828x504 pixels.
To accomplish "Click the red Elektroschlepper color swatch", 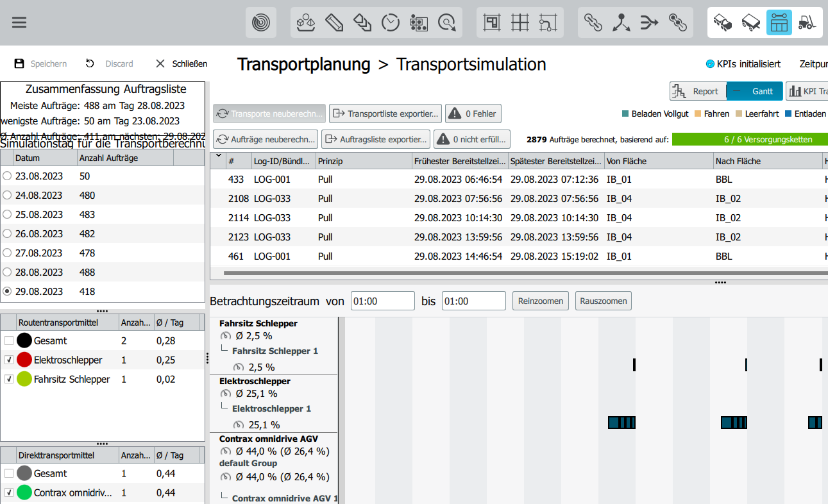I will (24, 360).
